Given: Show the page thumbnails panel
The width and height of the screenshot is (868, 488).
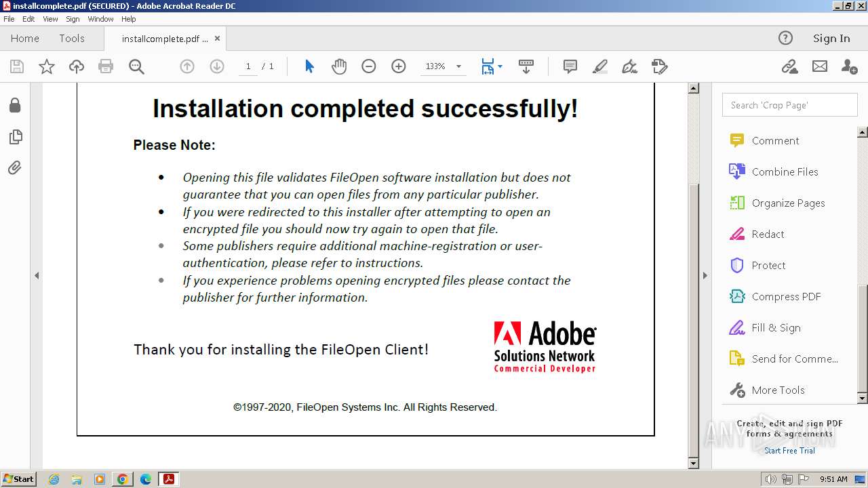Looking at the screenshot, I should point(15,137).
